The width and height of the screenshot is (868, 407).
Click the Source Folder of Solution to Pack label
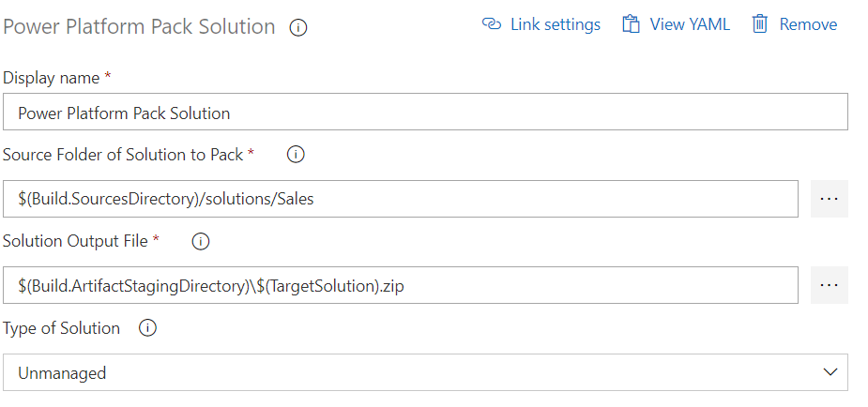pyautogui.click(x=123, y=155)
